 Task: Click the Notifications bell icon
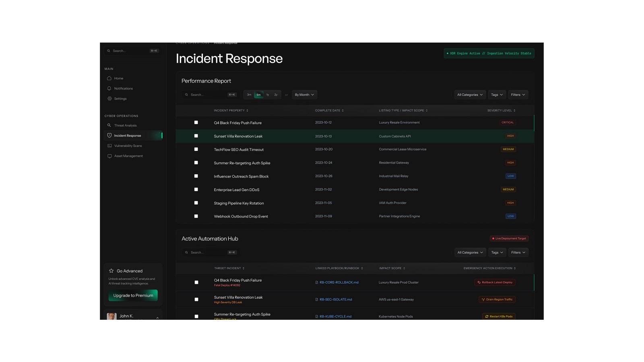tap(109, 88)
